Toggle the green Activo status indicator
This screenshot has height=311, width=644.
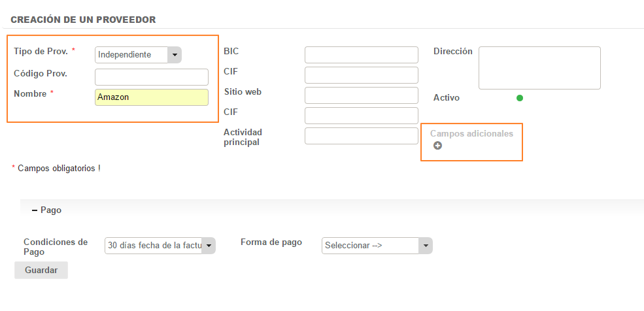(x=520, y=98)
